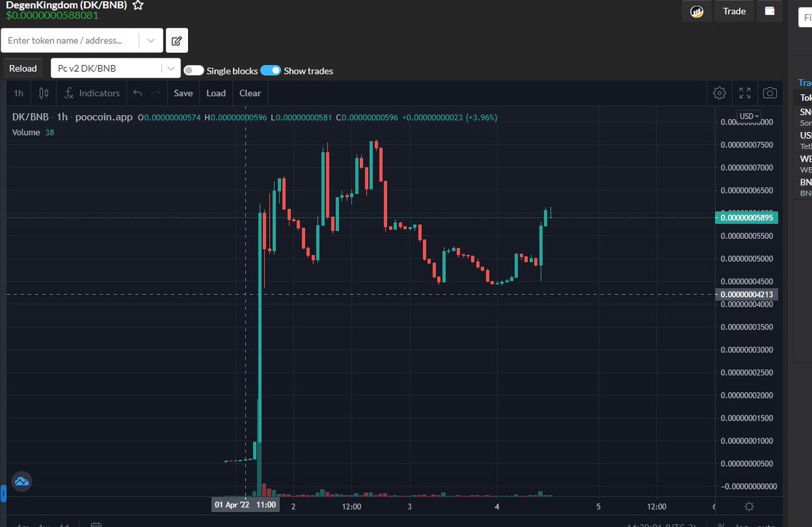This screenshot has width=812, height=527.
Task: Open the USD currency dropdown on price axis
Action: click(748, 116)
